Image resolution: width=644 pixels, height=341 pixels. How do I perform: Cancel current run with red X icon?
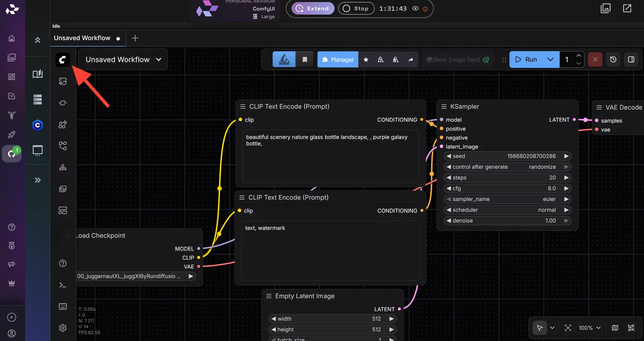pos(595,60)
